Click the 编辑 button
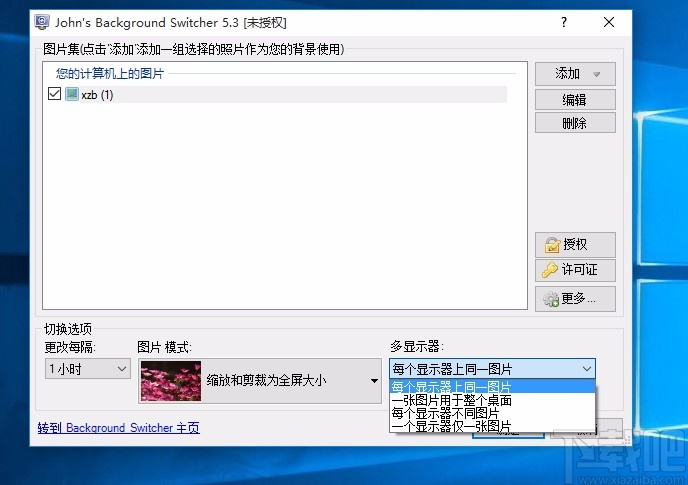Image resolution: width=688 pixels, height=485 pixels. (x=575, y=100)
